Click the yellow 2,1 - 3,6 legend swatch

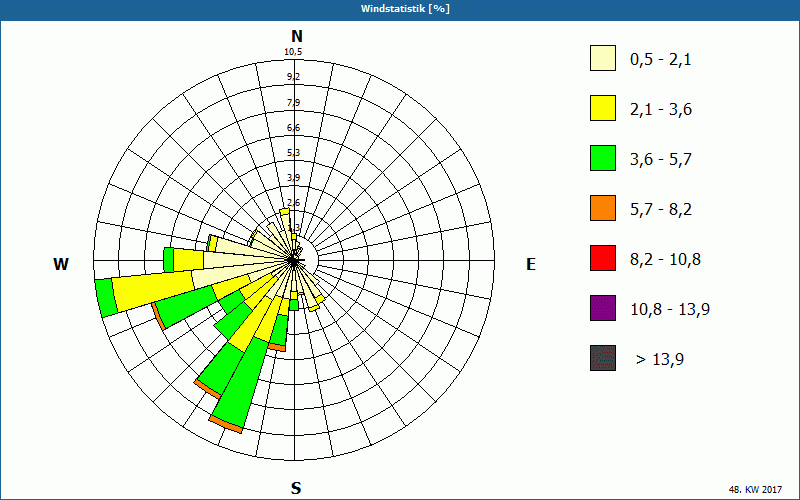click(x=603, y=108)
